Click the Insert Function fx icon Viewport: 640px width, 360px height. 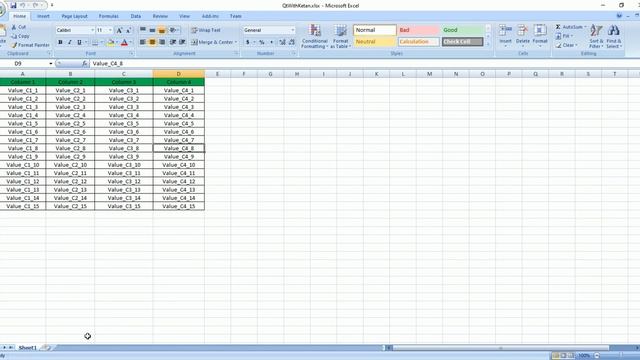pyautogui.click(x=84, y=64)
